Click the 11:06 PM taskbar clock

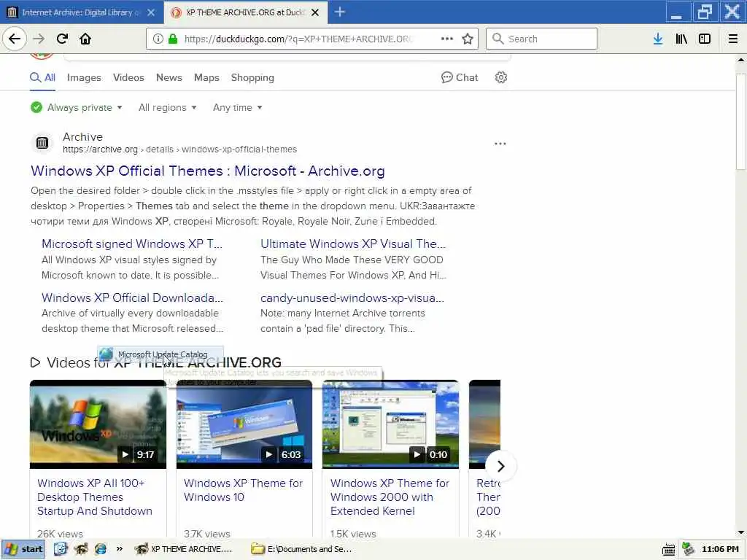tap(720, 549)
